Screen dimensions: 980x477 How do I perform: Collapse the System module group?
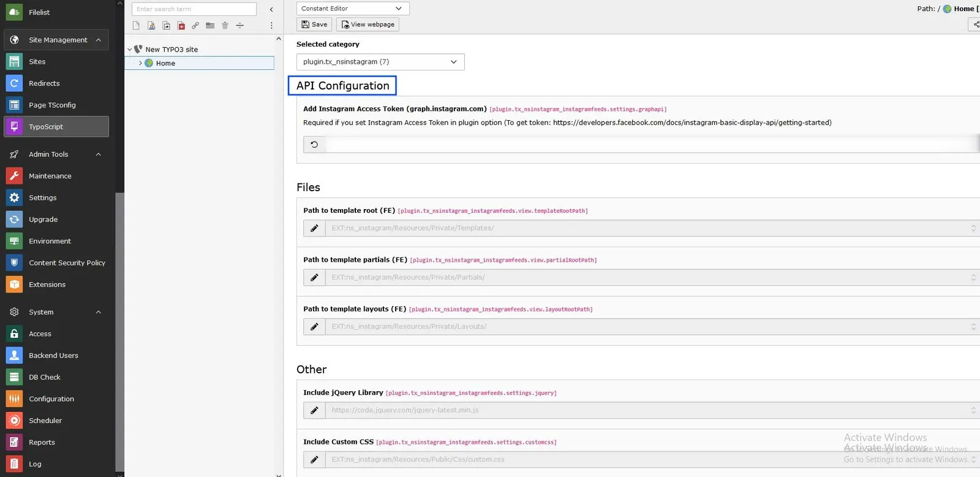(x=98, y=312)
